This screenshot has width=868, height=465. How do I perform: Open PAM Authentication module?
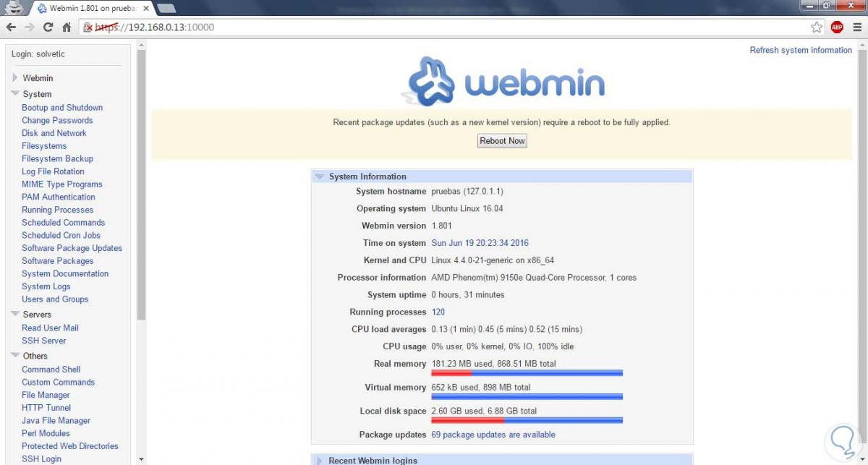coord(58,197)
